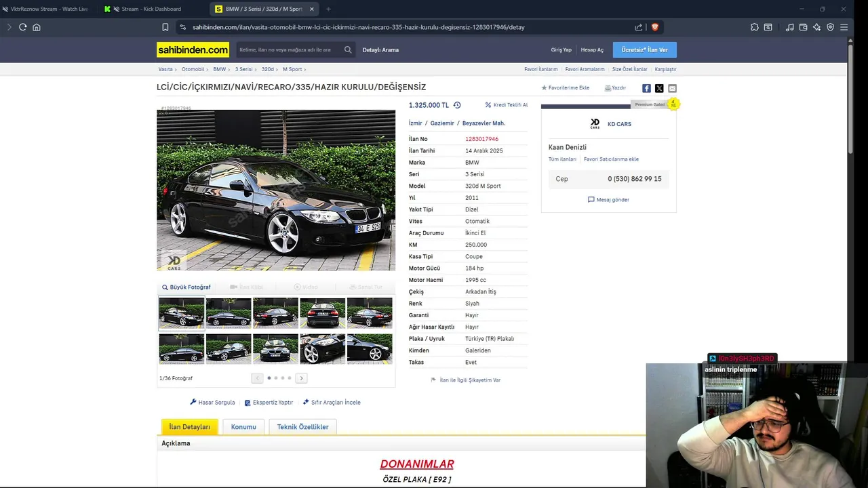Open a new tab with plus button
The height and width of the screenshot is (488, 868).
(x=328, y=9)
